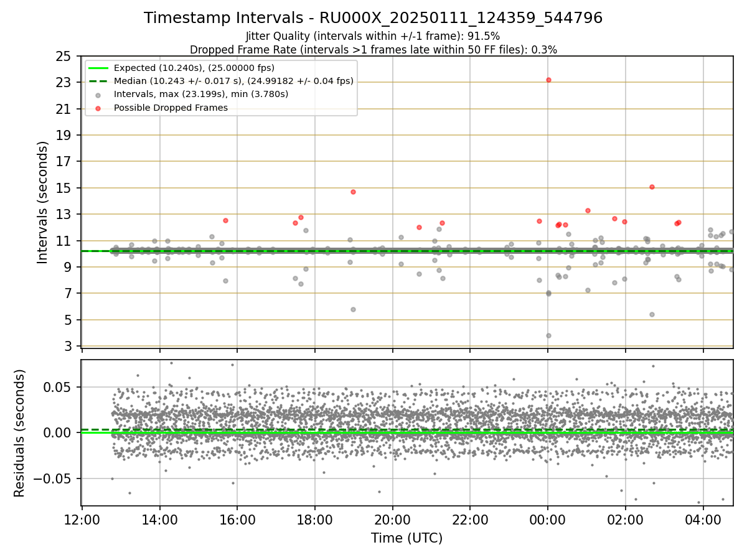Click the gray interval point near 19:00 below 6 seconds
This screenshot has height=560, width=747.
click(x=353, y=309)
